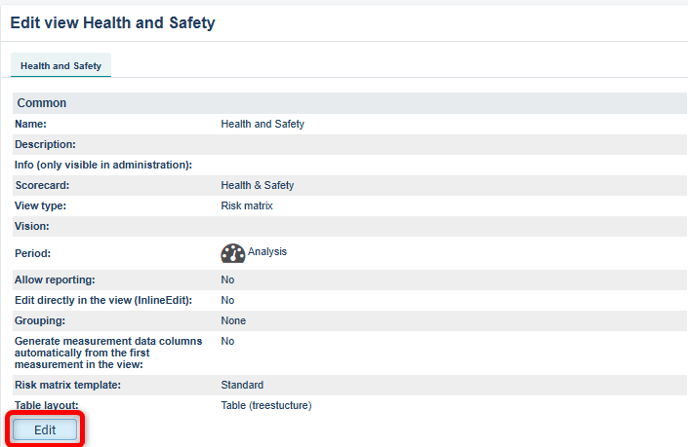Click the Common section header
The image size is (688, 447).
42,103
